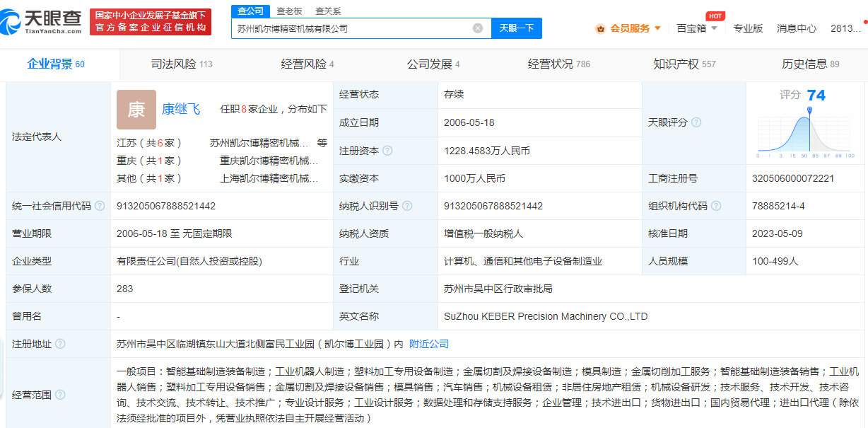Click the taxpayer ID value beside 纳税人识别号
Screen dimensions: 868x428
click(493, 206)
